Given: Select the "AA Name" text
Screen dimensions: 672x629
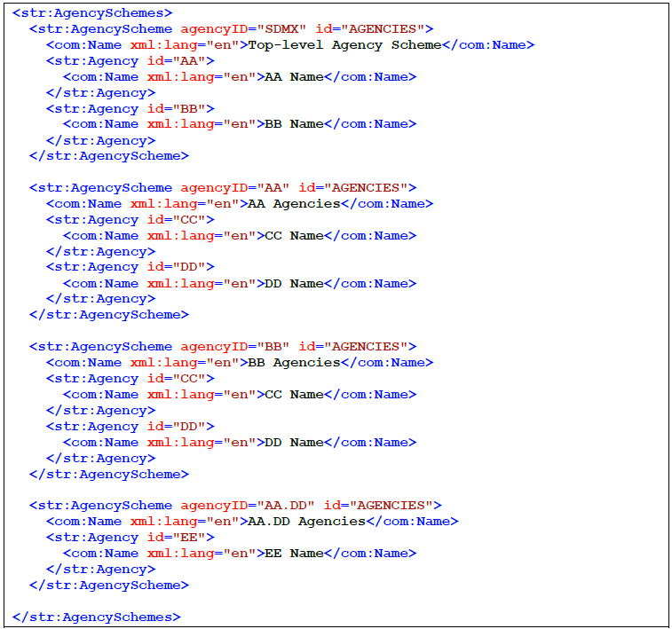Looking at the screenshot, I should coord(294,77).
